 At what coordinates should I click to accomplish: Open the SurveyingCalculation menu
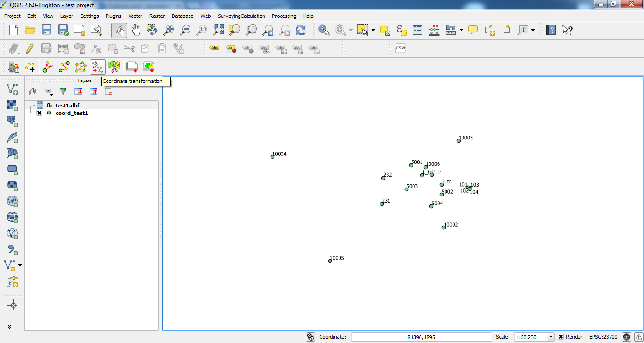point(241,16)
